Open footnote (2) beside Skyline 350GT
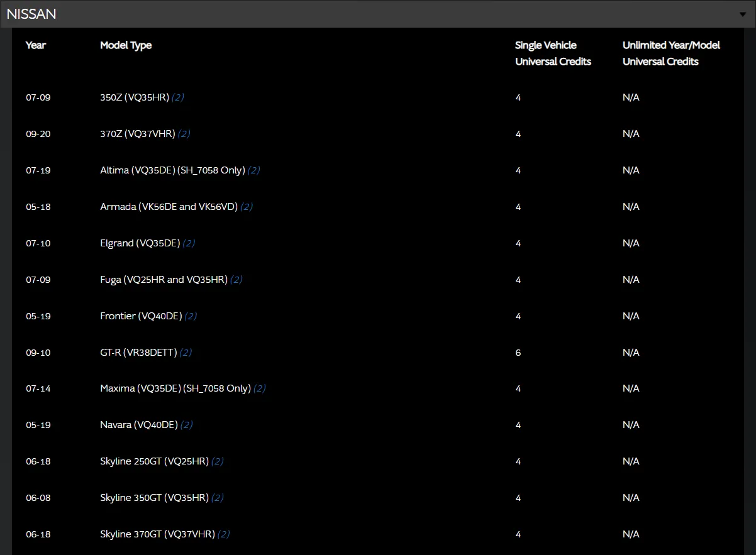Viewport: 756px width, 555px height. pyautogui.click(x=217, y=498)
